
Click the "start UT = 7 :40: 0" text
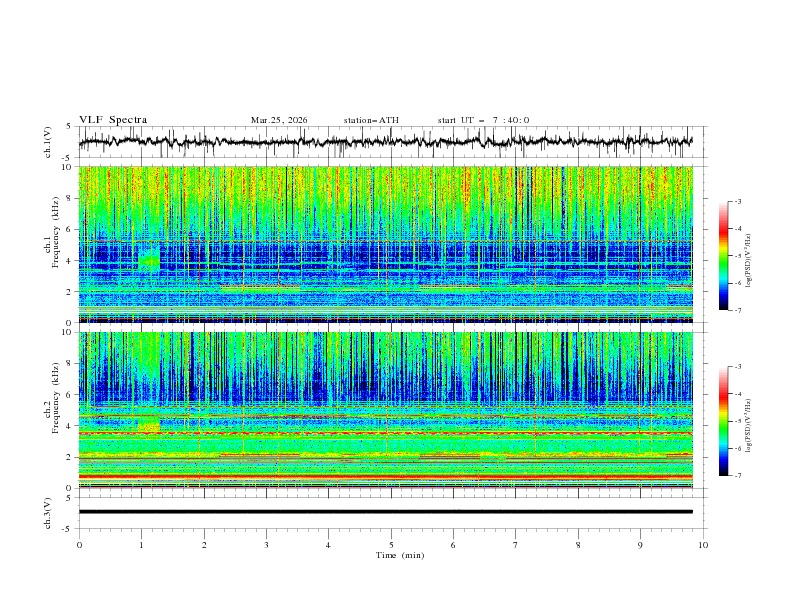point(483,120)
